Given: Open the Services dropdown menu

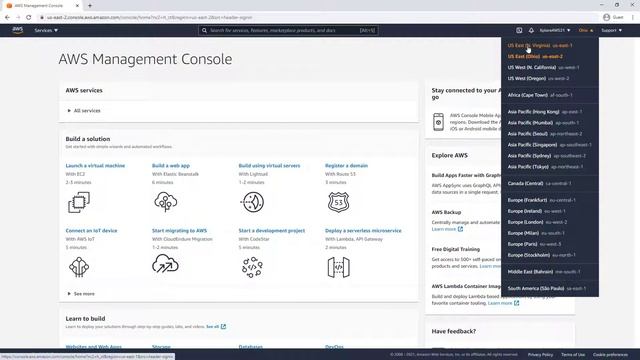Looking at the screenshot, I should point(46,30).
